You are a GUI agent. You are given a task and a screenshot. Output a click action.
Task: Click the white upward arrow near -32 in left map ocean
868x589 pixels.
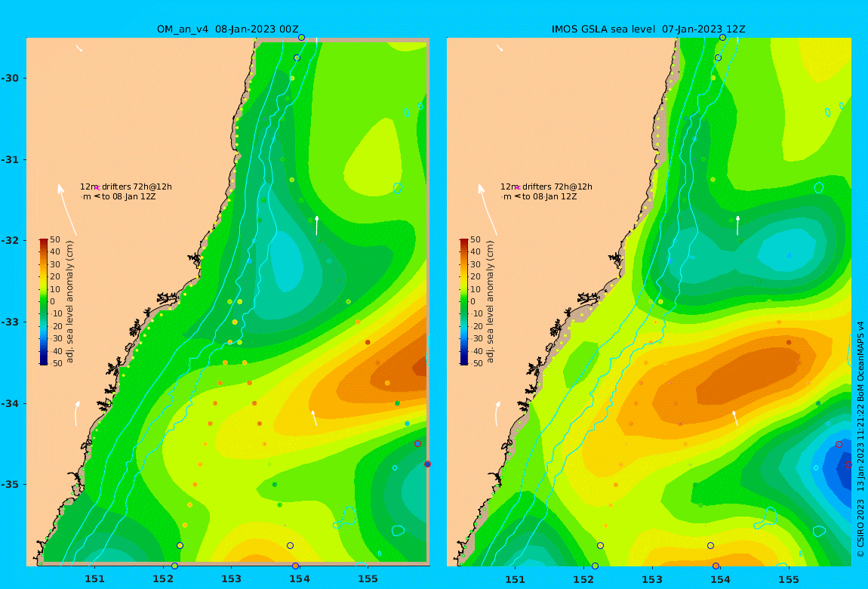point(317,225)
